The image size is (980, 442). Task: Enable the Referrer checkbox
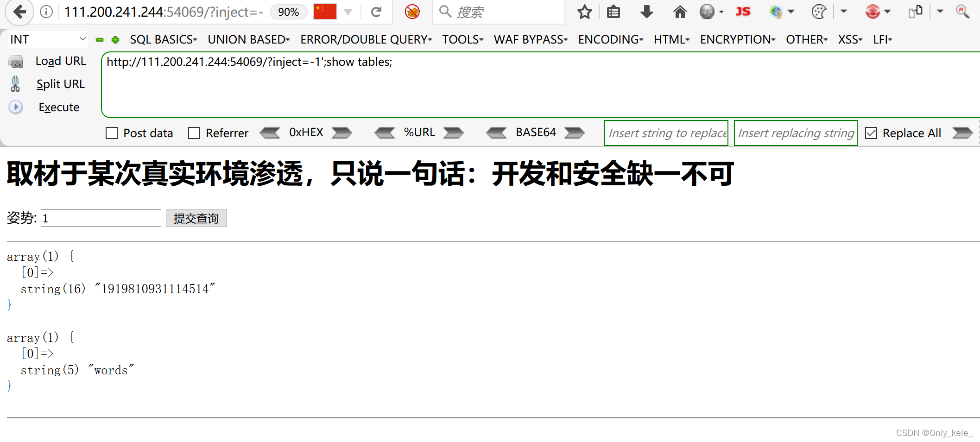pos(194,133)
